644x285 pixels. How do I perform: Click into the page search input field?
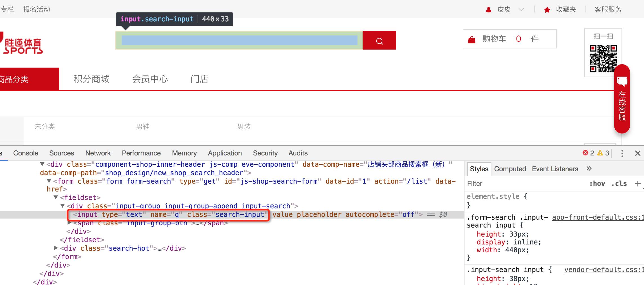click(x=239, y=40)
